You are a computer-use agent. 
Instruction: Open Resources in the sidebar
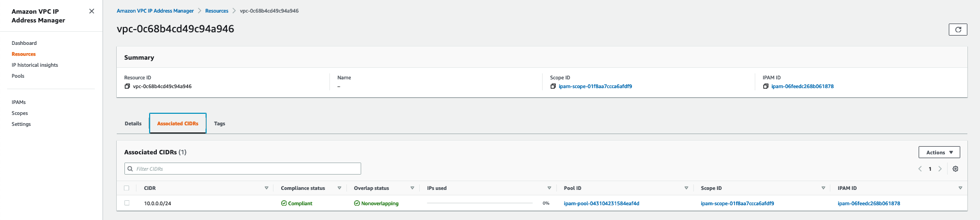24,54
